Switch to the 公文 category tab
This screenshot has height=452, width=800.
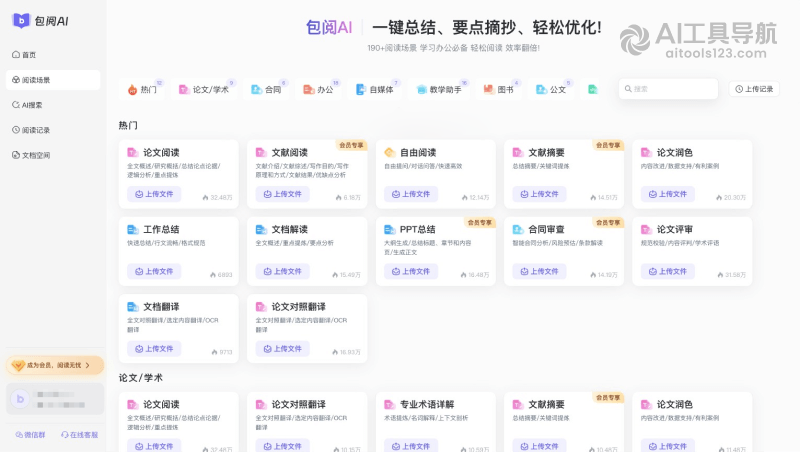point(551,89)
